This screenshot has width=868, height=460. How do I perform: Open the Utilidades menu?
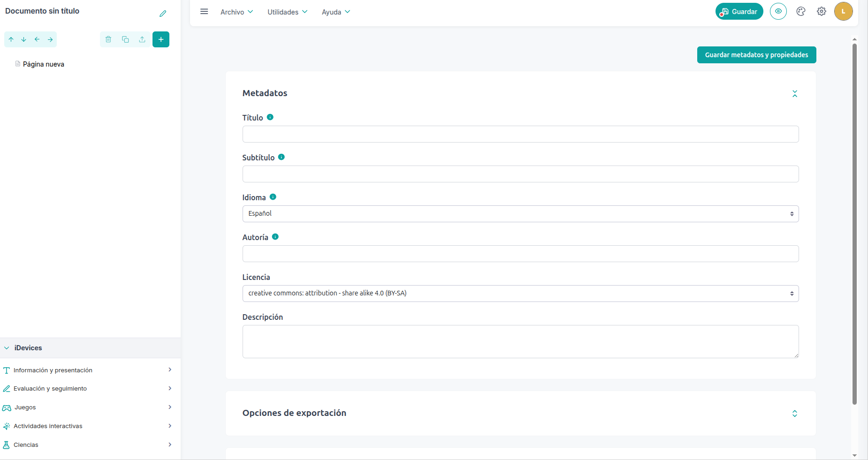(x=287, y=12)
